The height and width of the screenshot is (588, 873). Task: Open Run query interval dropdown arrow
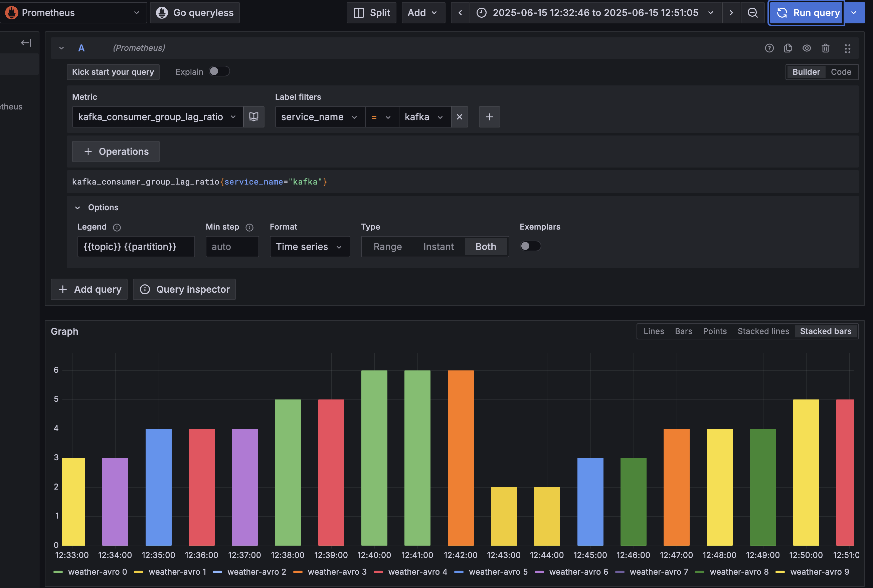854,13
